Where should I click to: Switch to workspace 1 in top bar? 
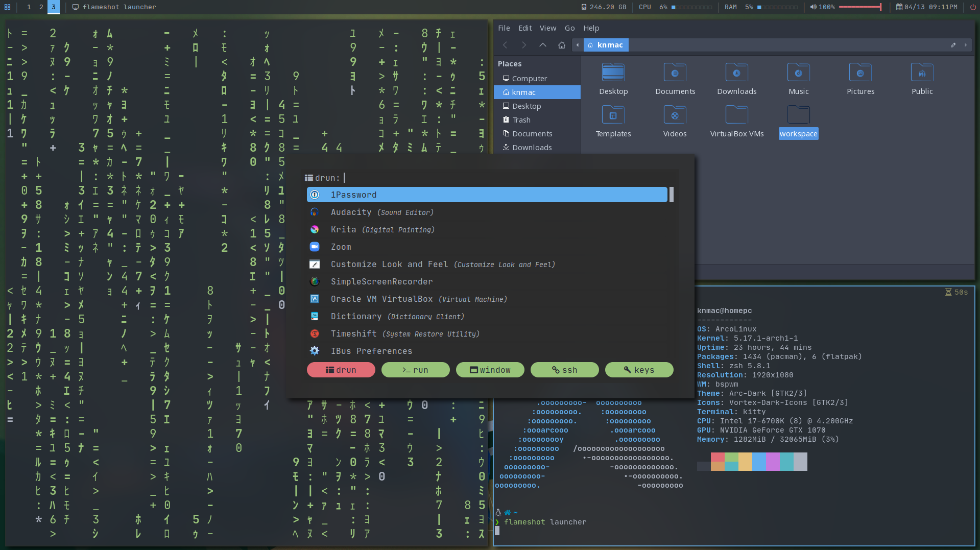pos(29,7)
